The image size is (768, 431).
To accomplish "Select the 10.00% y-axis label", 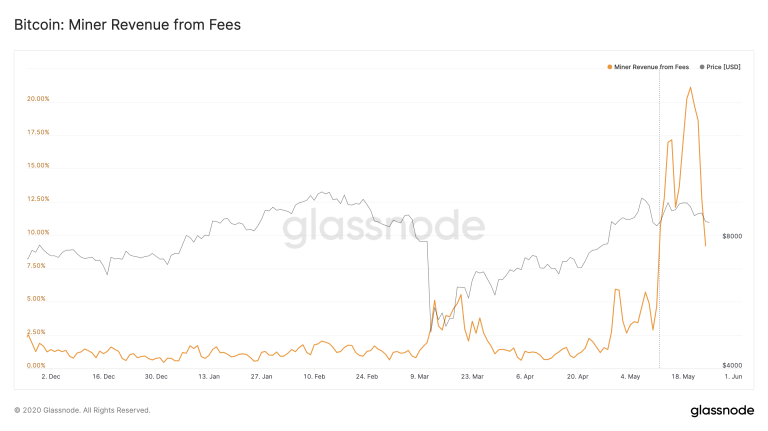I will tap(38, 232).
